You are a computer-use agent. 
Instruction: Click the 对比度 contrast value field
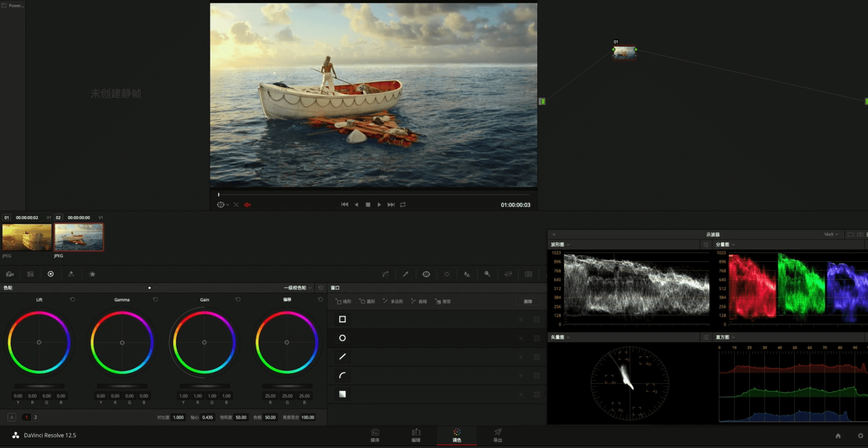[178, 417]
